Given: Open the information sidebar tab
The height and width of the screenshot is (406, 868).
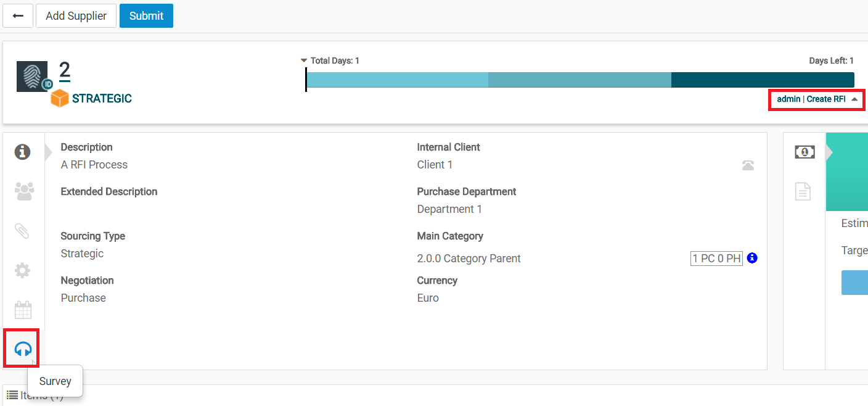Looking at the screenshot, I should click(23, 152).
